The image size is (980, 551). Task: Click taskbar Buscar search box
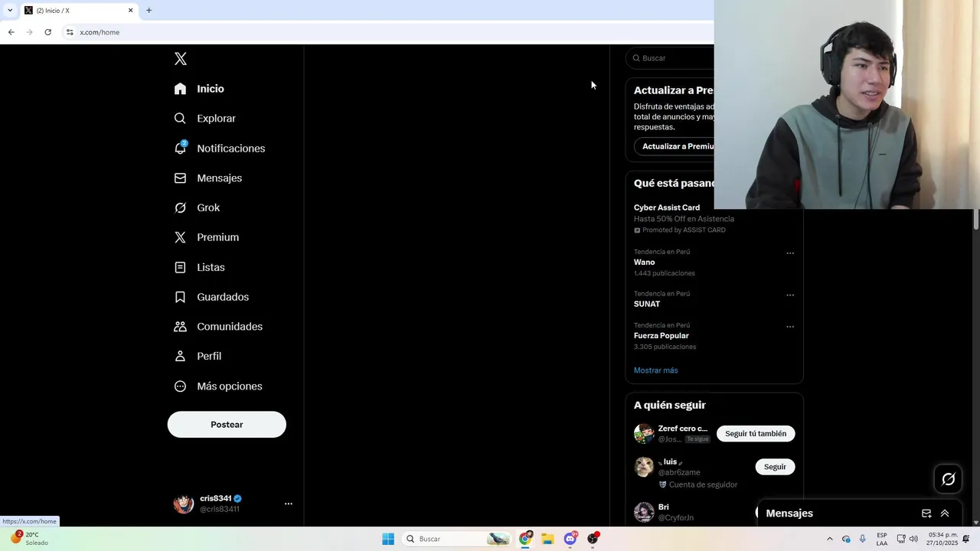pyautogui.click(x=457, y=539)
